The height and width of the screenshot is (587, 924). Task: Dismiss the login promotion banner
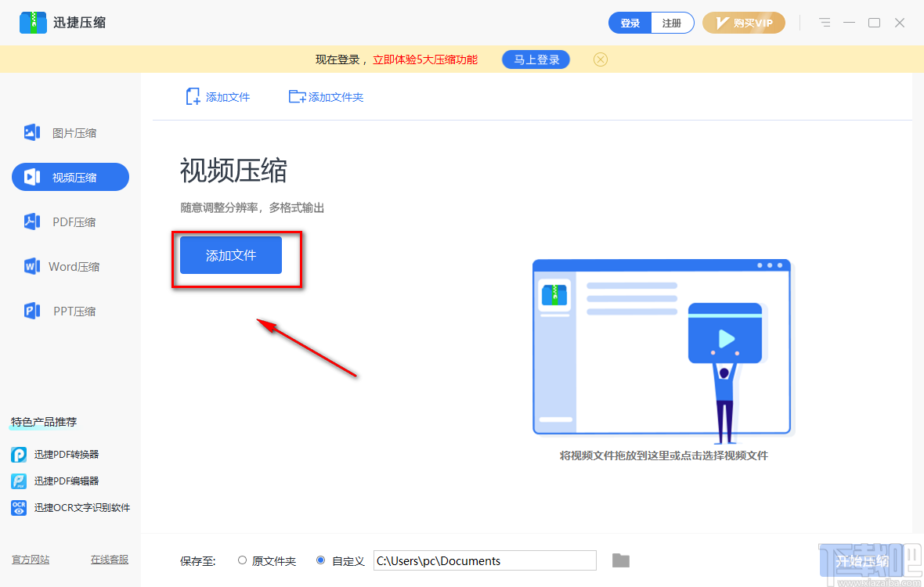(x=600, y=59)
